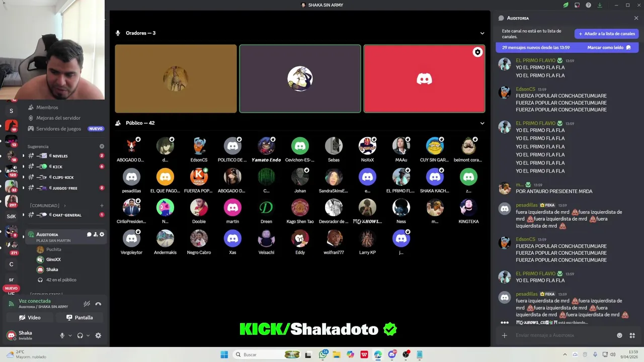
Task: Open Windows Start menu
Action: pos(224,354)
